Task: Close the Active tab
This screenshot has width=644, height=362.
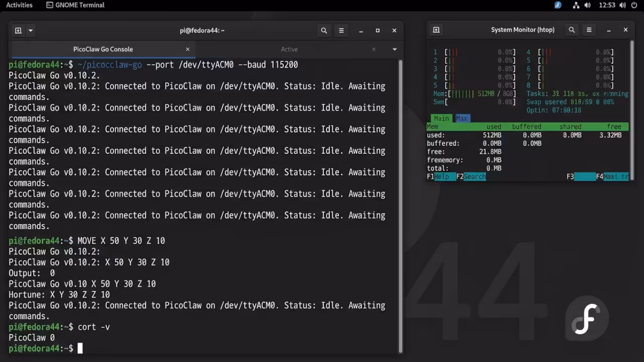Action: coord(374,49)
